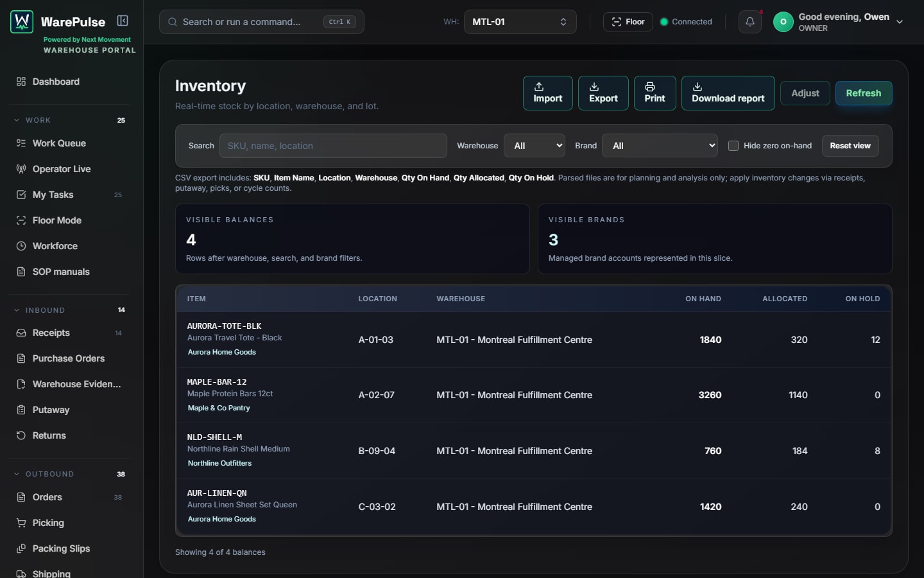Click the Putaway clipboard icon
This screenshot has width=924, height=578.
click(x=21, y=410)
